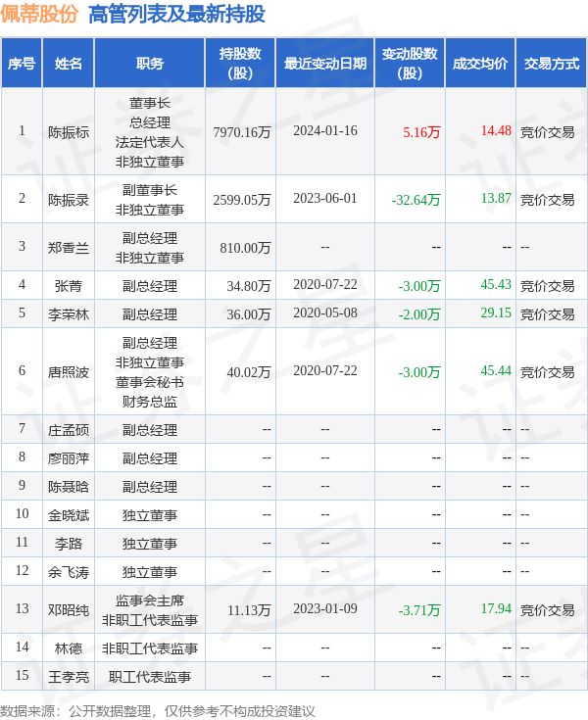Click the 高管列表及最新持股 heading
This screenshot has height=720, width=588.
[176, 14]
